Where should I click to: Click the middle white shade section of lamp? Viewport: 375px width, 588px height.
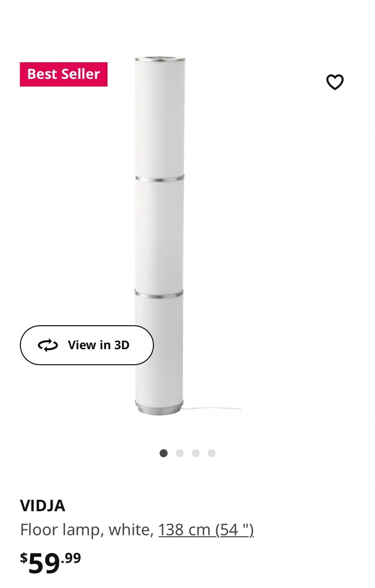[159, 236]
